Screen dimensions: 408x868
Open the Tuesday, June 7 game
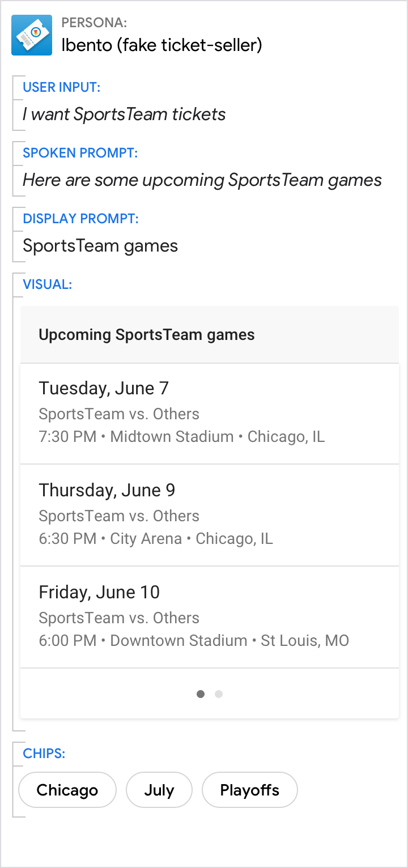pyautogui.click(x=210, y=413)
